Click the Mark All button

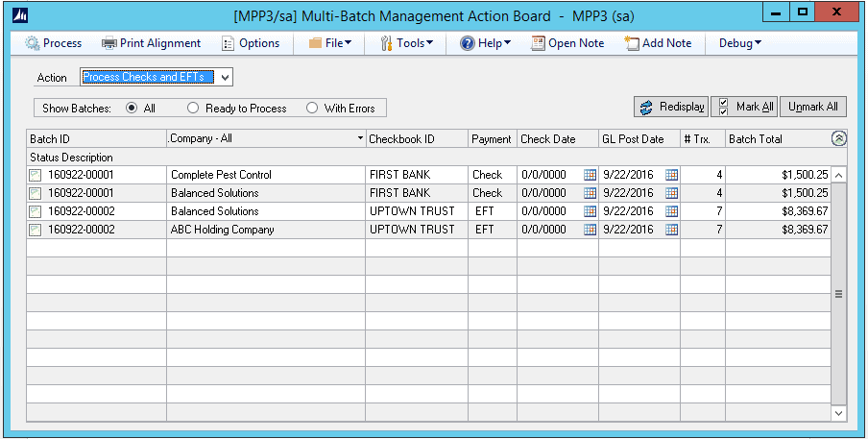pos(745,107)
